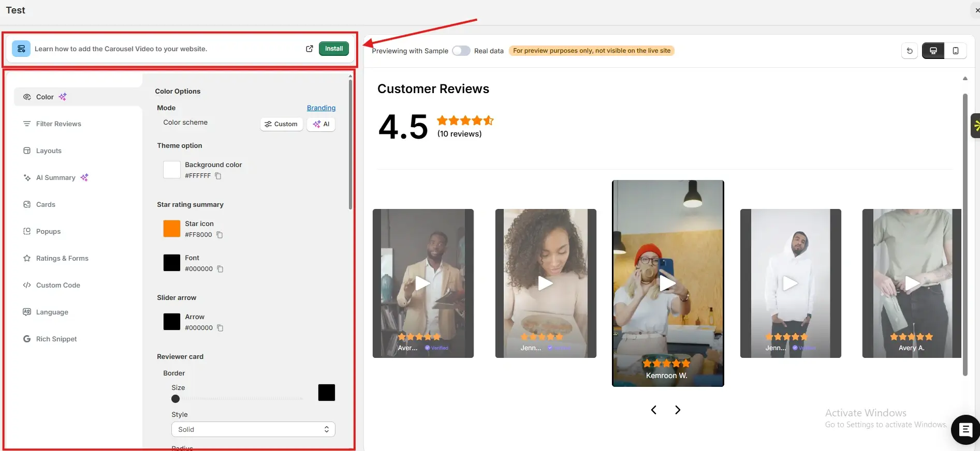This screenshot has height=451, width=980.
Task: Open the Layouts settings tab
Action: [x=49, y=151]
